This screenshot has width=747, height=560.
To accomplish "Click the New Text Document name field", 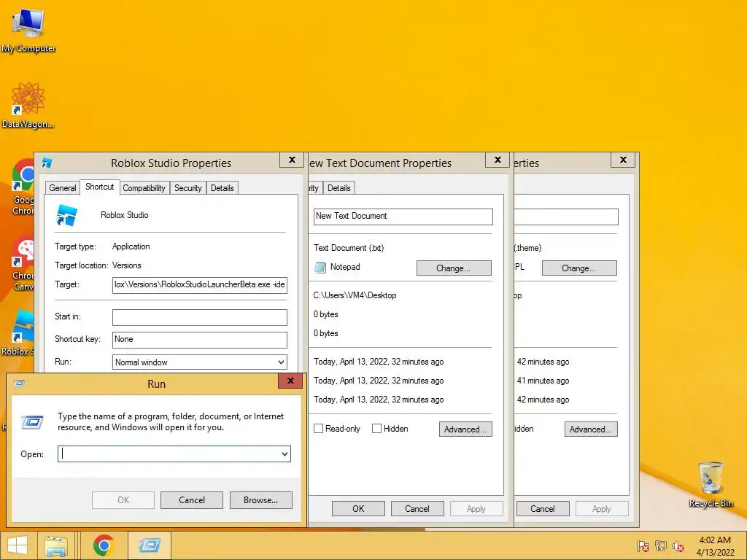I will 403,216.
